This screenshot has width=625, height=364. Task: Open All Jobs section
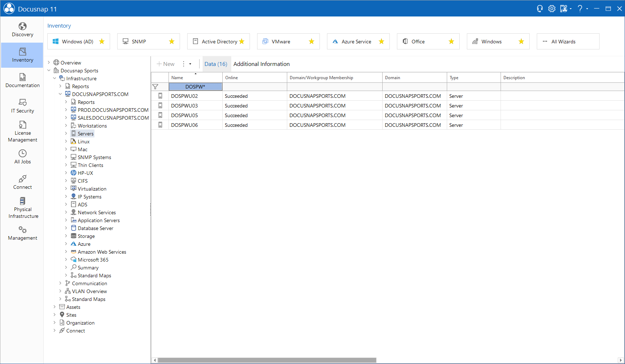tap(22, 157)
